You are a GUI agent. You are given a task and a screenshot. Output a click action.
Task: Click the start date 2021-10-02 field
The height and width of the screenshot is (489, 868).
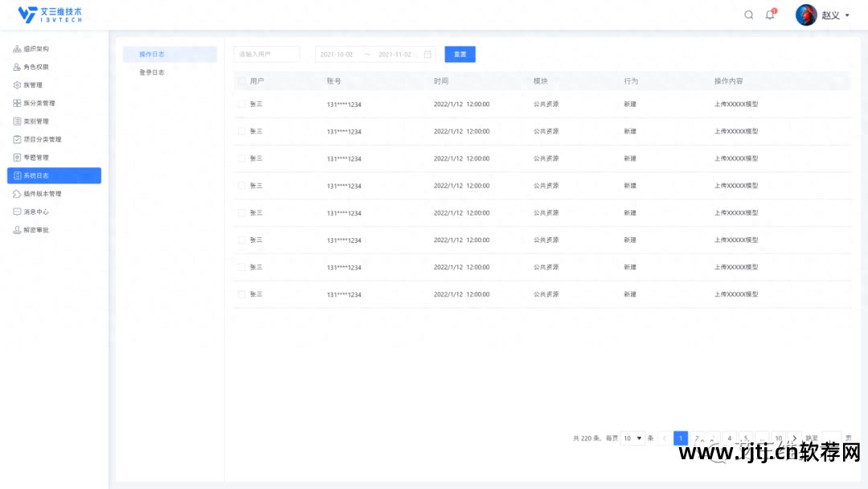pos(337,54)
